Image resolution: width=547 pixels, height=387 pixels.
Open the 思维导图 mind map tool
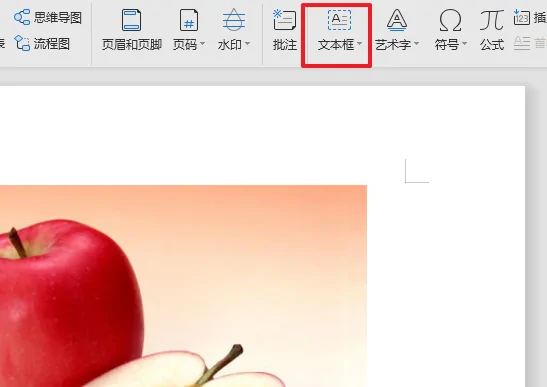pos(48,17)
